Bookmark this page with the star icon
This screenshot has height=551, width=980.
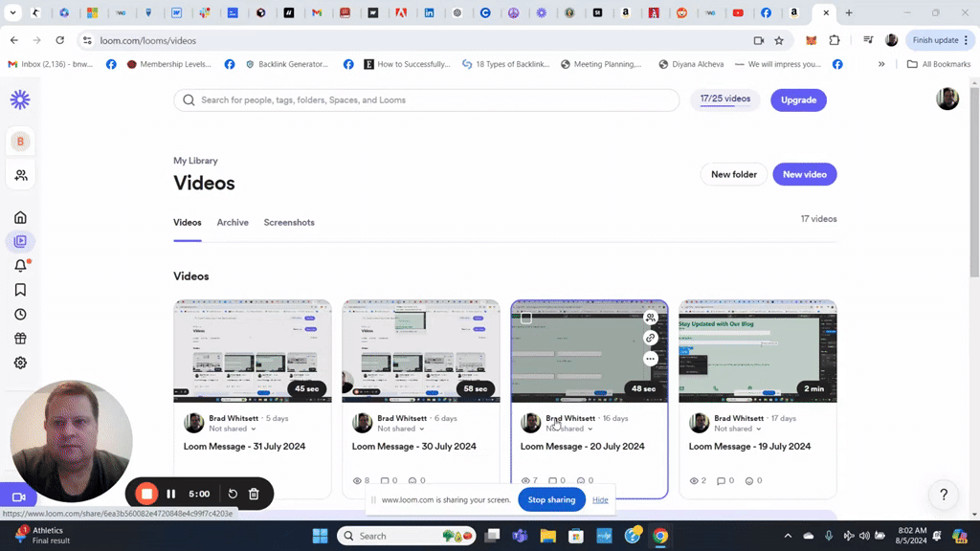point(779,40)
